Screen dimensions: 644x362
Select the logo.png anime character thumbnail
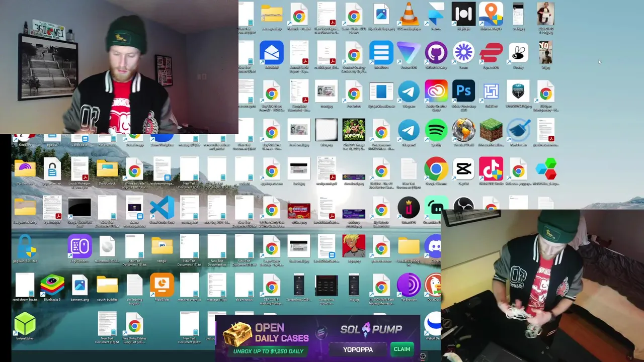[354, 247]
